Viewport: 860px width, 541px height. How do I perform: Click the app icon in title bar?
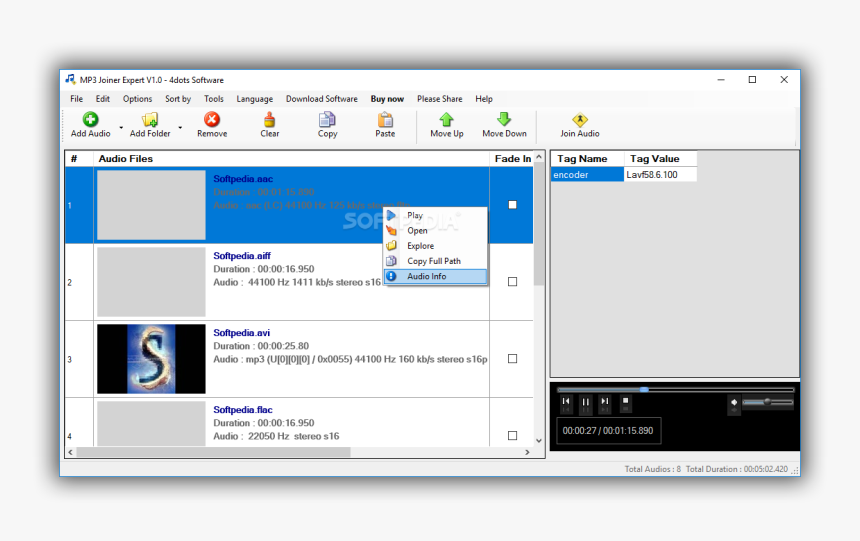70,80
